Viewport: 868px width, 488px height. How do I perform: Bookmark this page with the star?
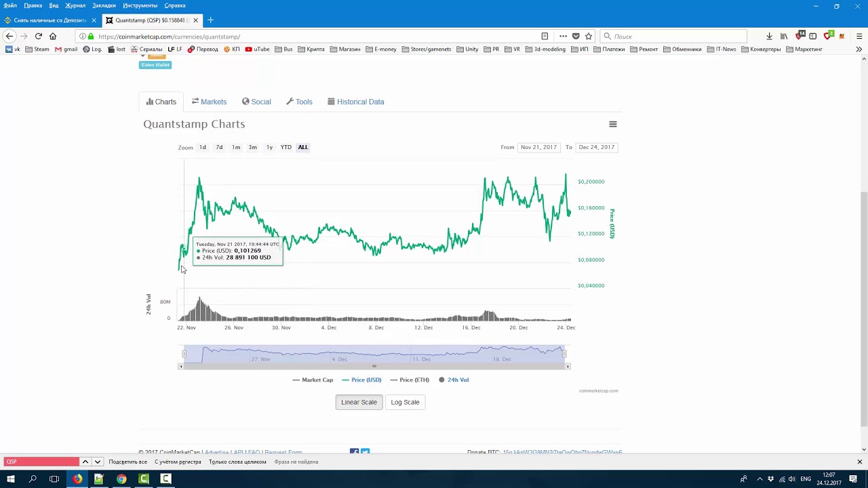point(589,36)
